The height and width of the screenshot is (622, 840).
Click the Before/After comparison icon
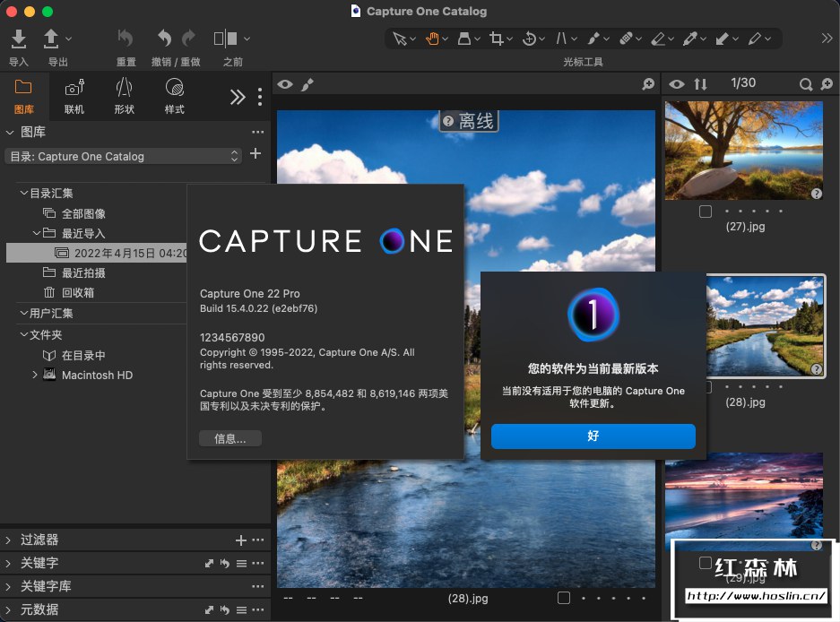[225, 39]
